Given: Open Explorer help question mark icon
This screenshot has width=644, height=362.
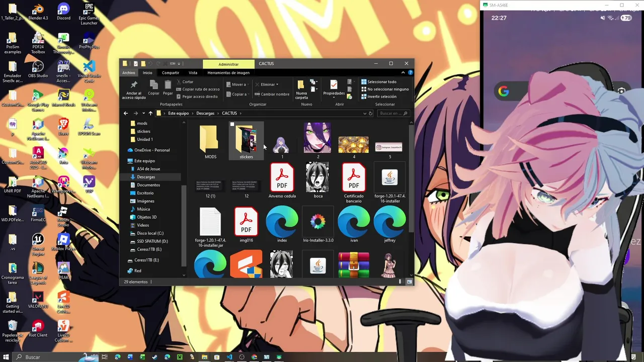Looking at the screenshot, I should 410,72.
